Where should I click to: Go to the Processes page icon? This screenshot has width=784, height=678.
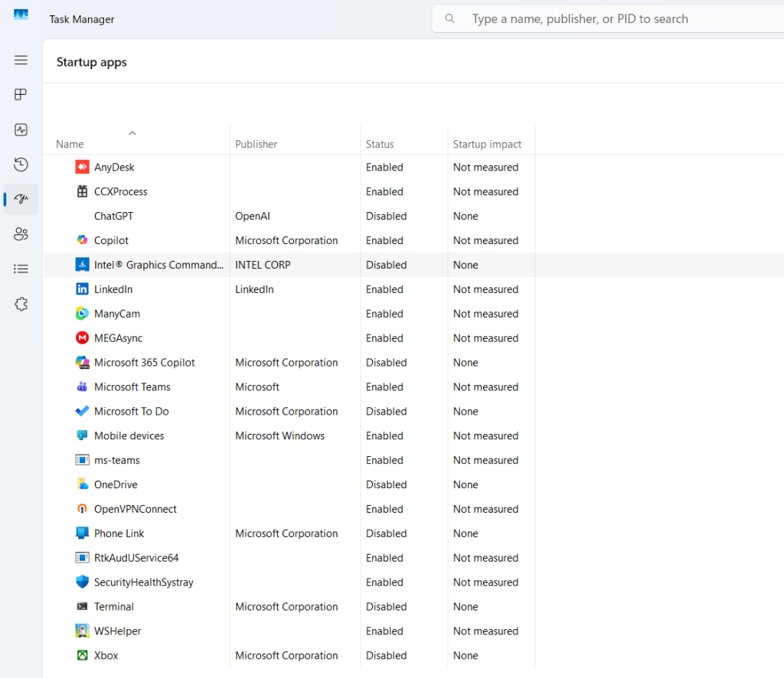pos(21,95)
